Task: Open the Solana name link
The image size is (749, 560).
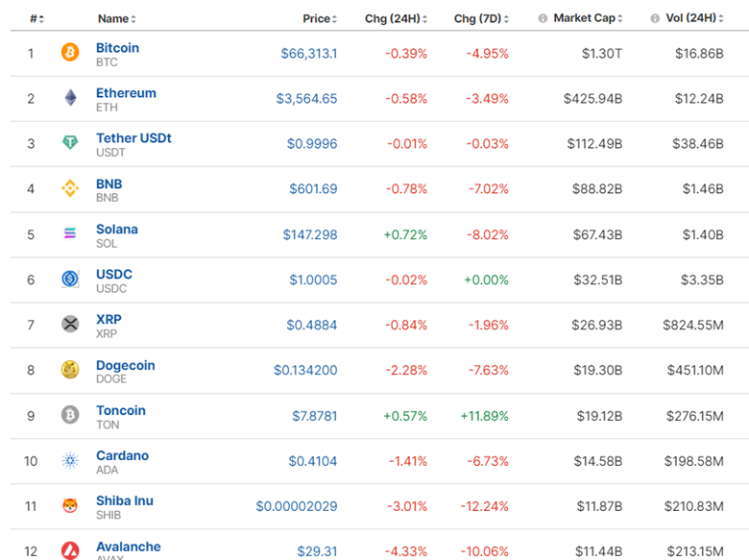Action: [x=117, y=230]
